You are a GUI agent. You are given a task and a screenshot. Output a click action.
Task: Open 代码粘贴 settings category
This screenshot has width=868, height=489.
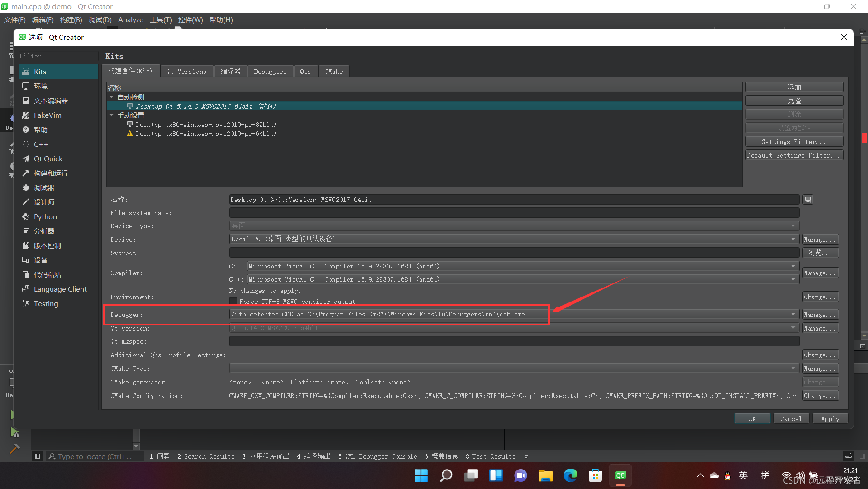[58, 274]
